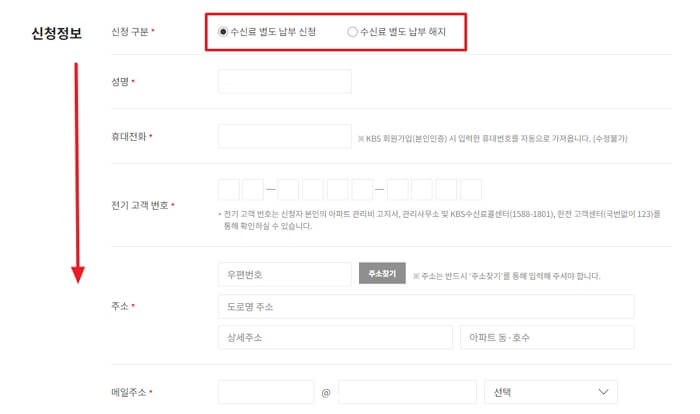
Task: Click the 주소찾기 address search button
Action: pos(382,273)
